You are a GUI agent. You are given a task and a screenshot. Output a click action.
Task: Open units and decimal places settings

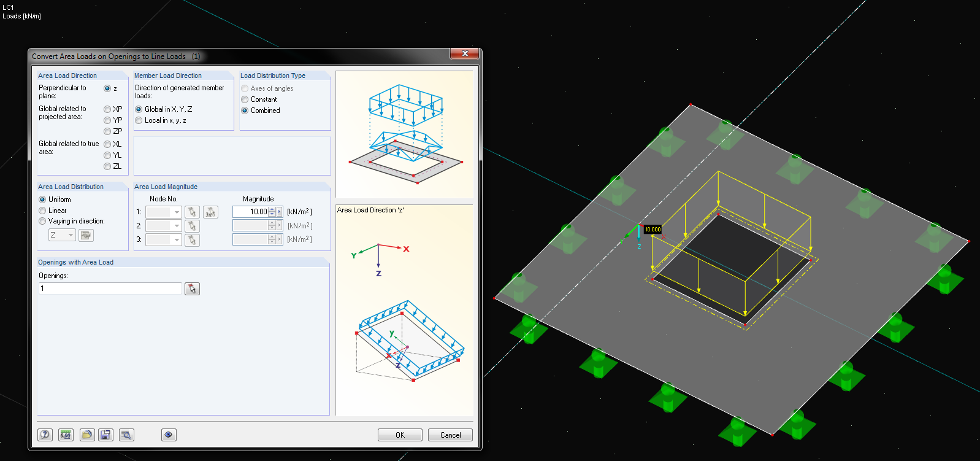pos(66,435)
